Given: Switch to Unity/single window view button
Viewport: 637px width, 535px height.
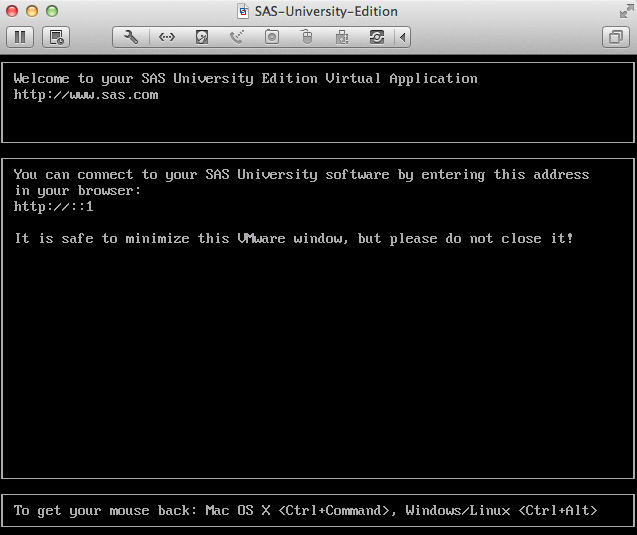Looking at the screenshot, I should click(x=616, y=37).
